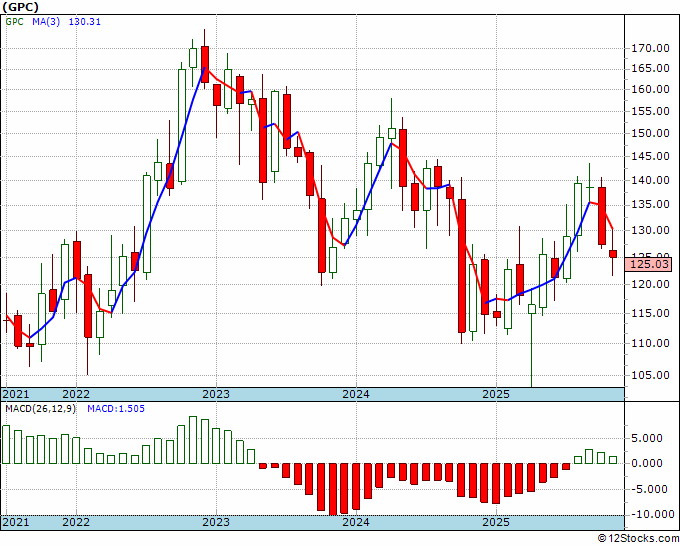Screen dimensions: 680x546
Task: Click the 165.00 price axis label
Action: point(649,68)
